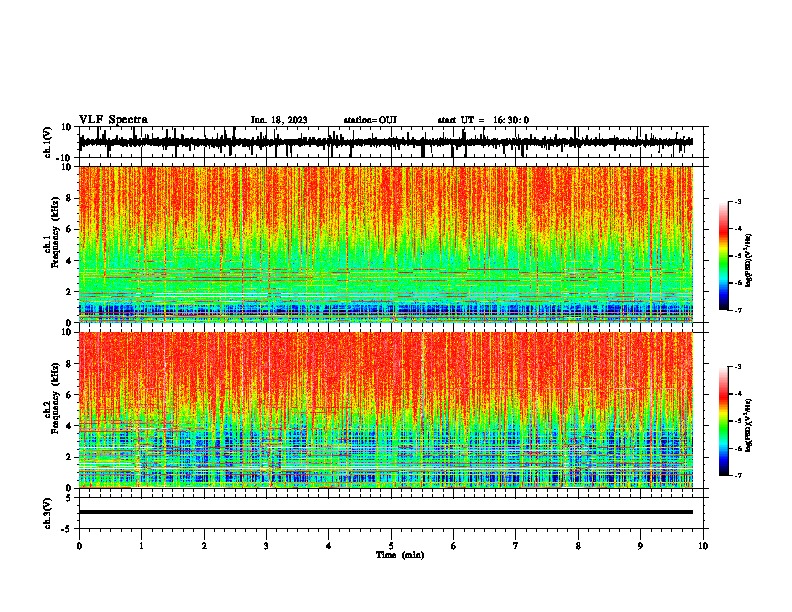Click the ch.1 color scale bar
Image resolution: width=792 pixels, height=612 pixels.
click(724, 256)
